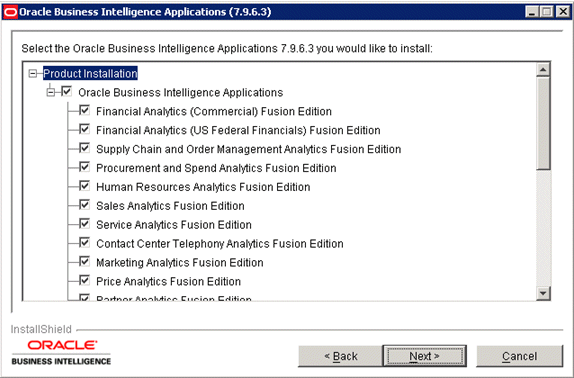The image size is (574, 378).
Task: Toggle Contact Center Telephony Analytics checkbox
Action: (85, 243)
